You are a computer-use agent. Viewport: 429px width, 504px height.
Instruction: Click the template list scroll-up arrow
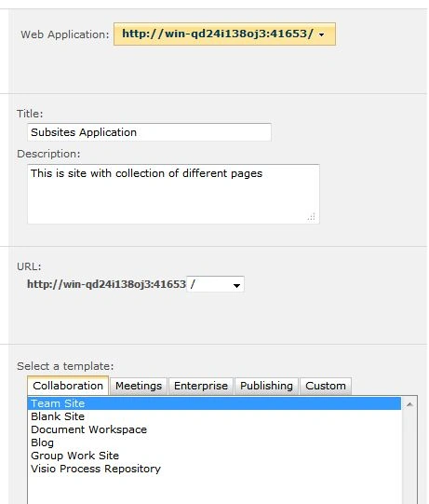pyautogui.click(x=409, y=404)
